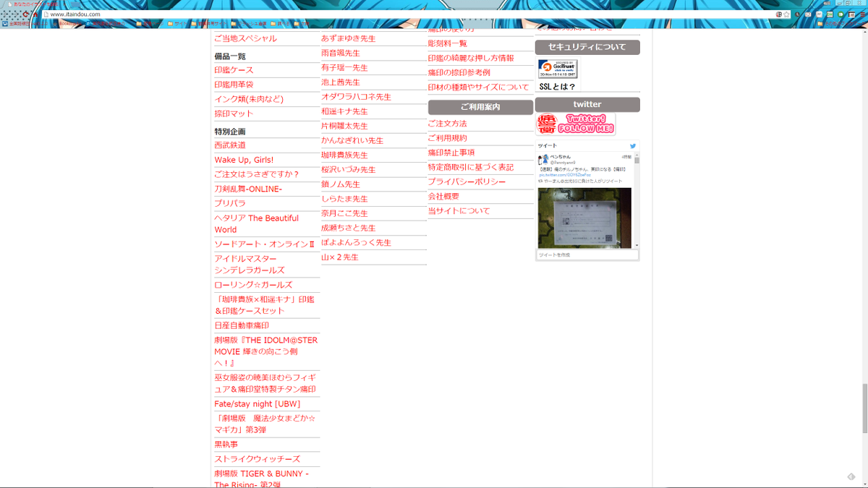Viewport: 868px width, 488px height.
Task: Open the しらたま先生 link
Action: (344, 199)
